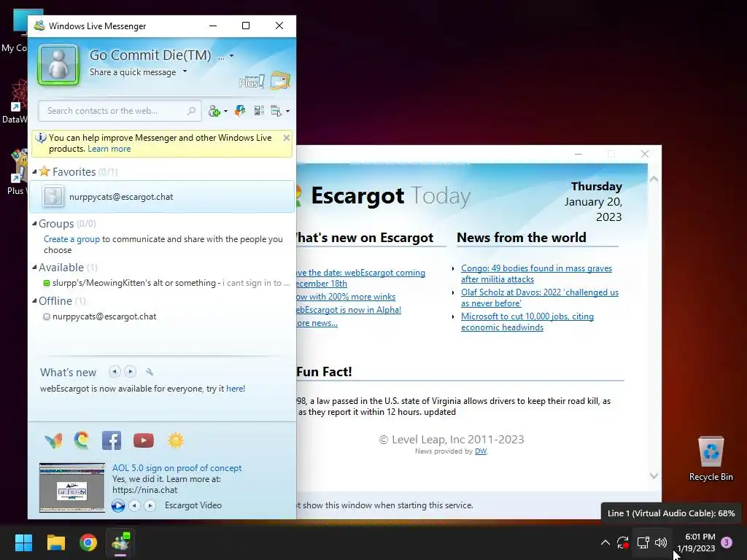Show next What's new item

tap(130, 371)
